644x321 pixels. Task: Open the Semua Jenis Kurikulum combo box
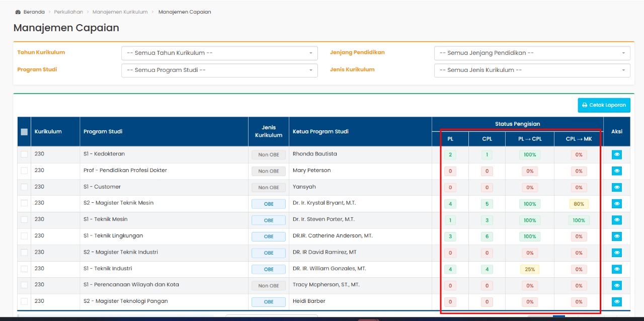pyautogui.click(x=532, y=70)
